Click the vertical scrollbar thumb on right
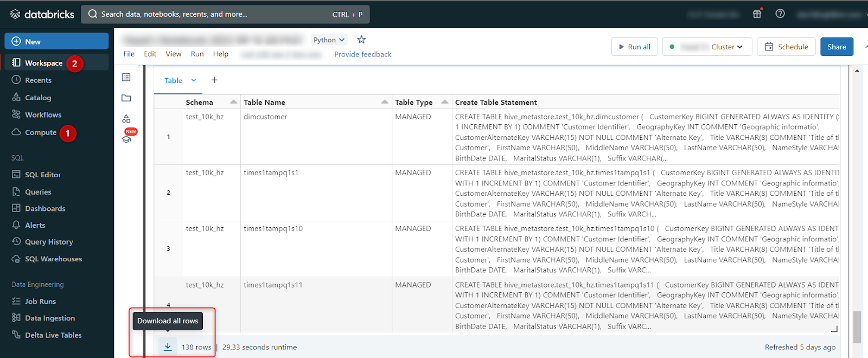Image resolution: width=868 pixels, height=358 pixels. point(857,327)
